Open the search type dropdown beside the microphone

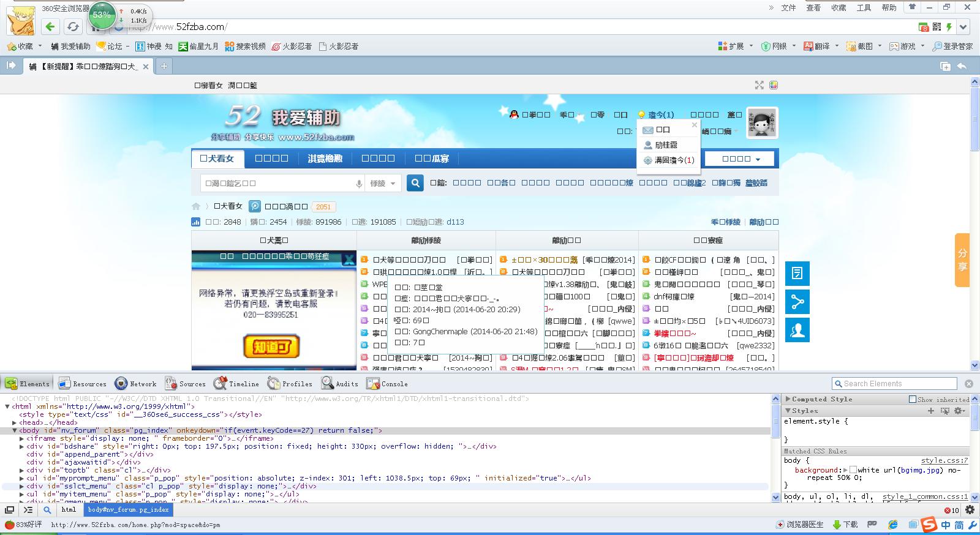(383, 183)
